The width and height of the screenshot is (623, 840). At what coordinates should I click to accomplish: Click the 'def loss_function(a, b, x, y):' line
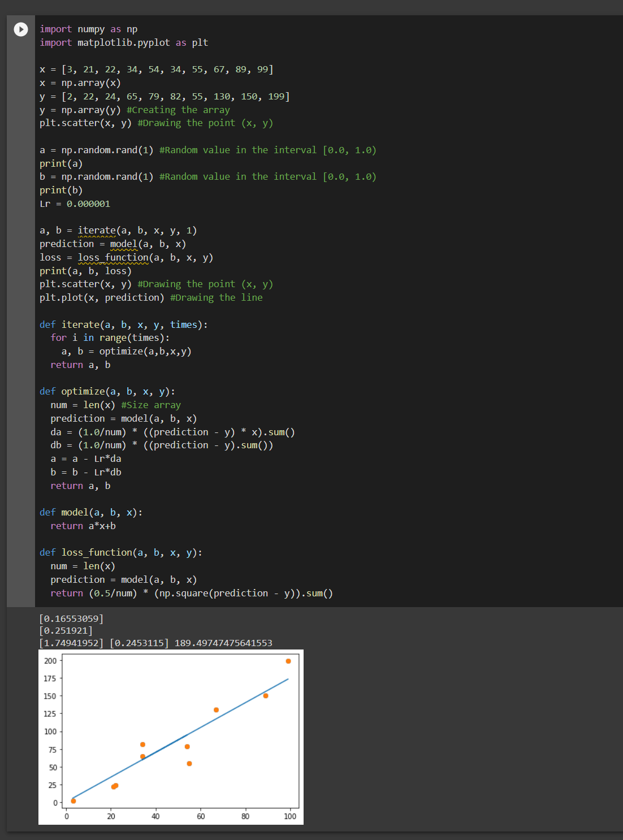[121, 553]
